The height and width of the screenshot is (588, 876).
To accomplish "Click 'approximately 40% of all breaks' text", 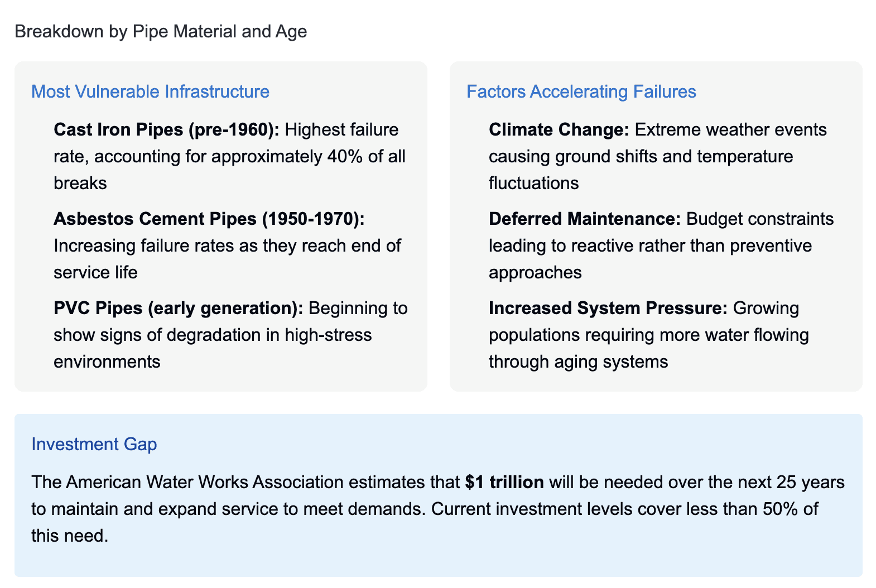I will click(x=229, y=170).
